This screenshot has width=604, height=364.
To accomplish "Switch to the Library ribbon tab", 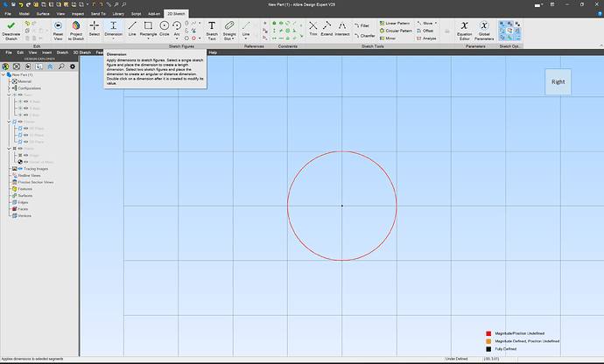I will pyautogui.click(x=118, y=14).
